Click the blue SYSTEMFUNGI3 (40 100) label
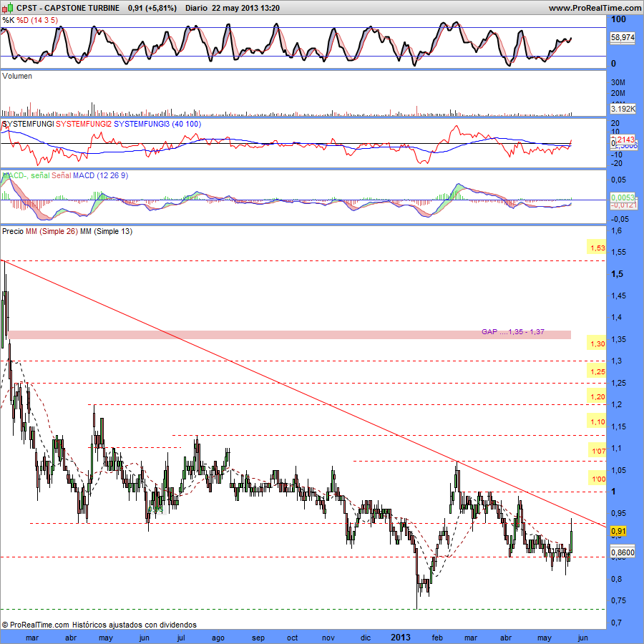This screenshot has width=644, height=644. coord(157,124)
